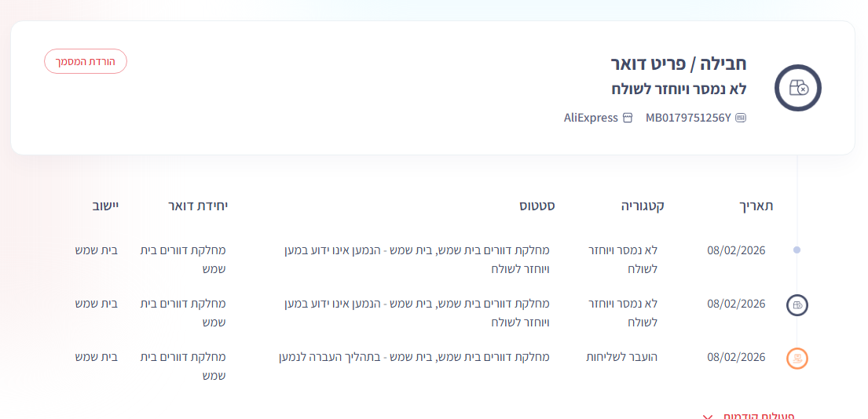Click the סטטוס column header
This screenshot has height=419, width=868.
(x=537, y=206)
